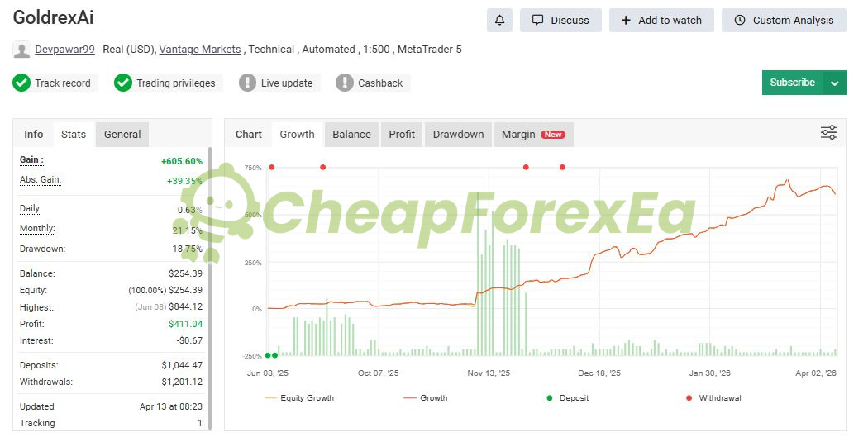The height and width of the screenshot is (437, 868).
Task: Open chart settings sliders icon
Action: [828, 132]
